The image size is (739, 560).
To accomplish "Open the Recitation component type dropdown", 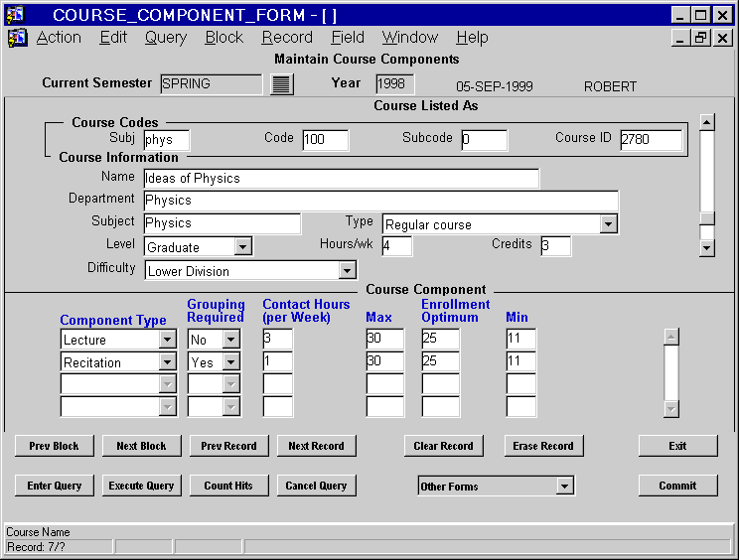I will click(167, 361).
